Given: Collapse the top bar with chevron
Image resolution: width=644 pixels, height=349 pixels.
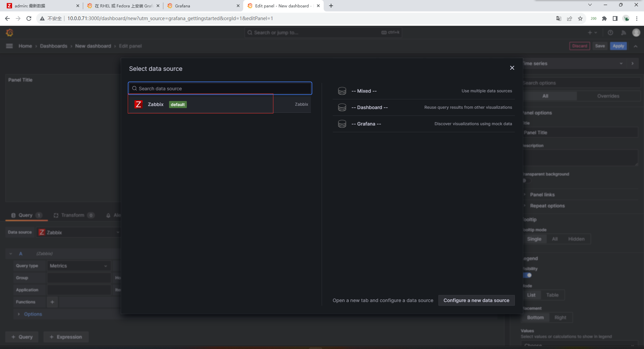Looking at the screenshot, I should tap(636, 46).
